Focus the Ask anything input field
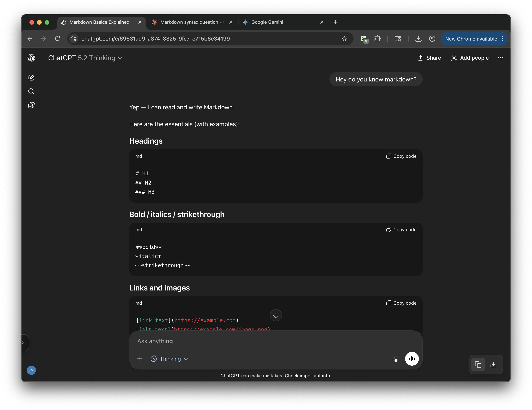Screen dimensions: 532x410 point(268,341)
